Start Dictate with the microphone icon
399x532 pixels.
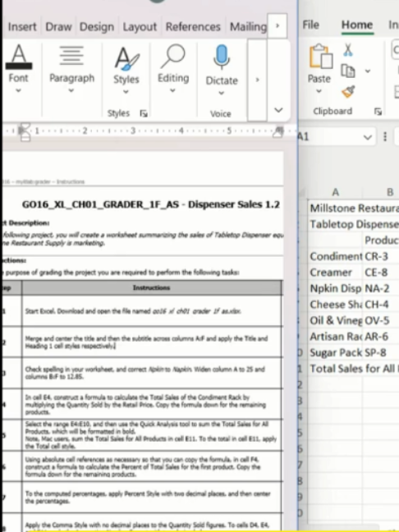[x=222, y=57]
